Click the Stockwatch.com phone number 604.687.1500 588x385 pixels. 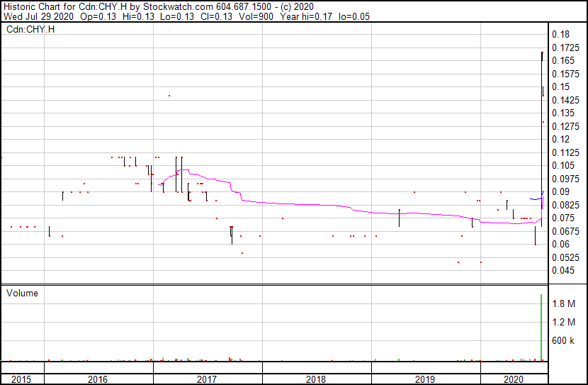tap(244, 6)
